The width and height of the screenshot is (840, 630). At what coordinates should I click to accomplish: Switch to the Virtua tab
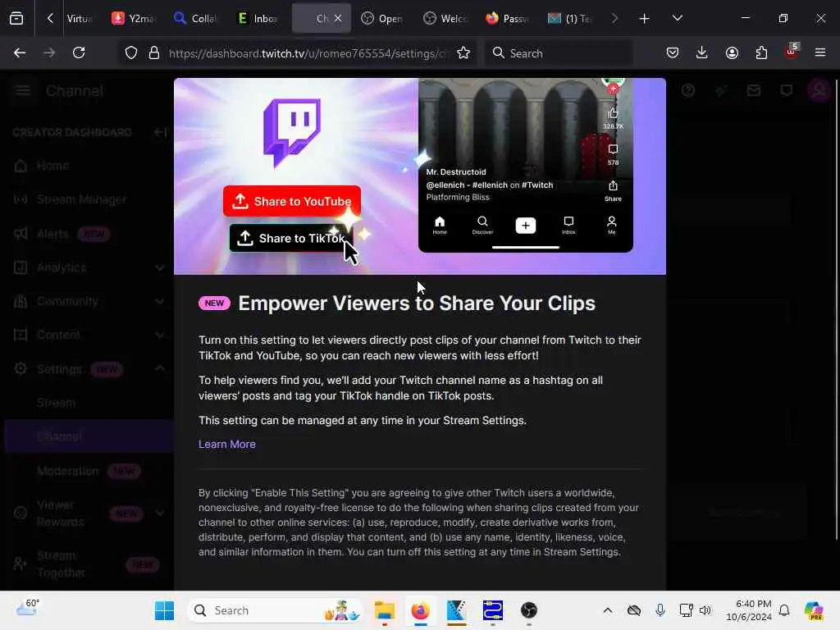(80, 18)
